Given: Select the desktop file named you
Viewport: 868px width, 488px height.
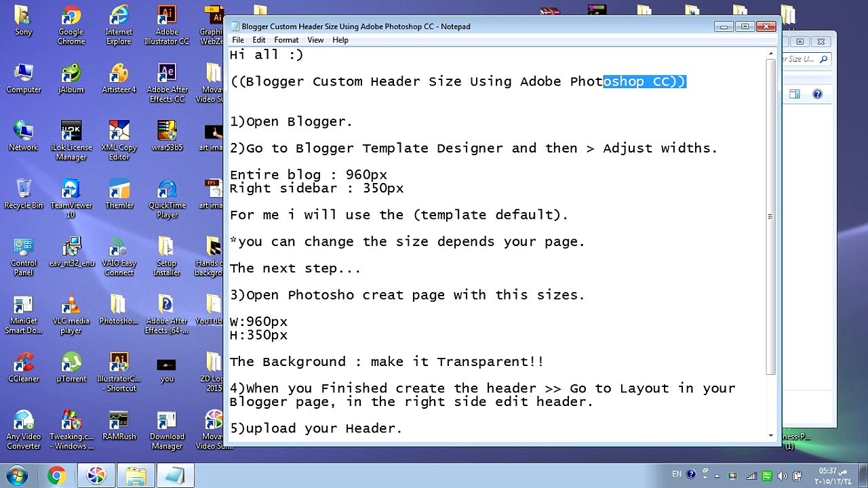Looking at the screenshot, I should [x=167, y=368].
